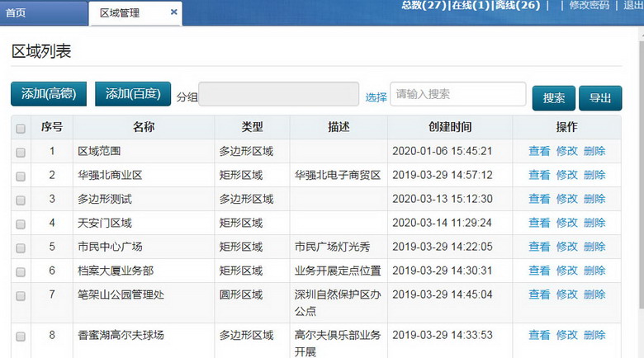Click the 添加(百度) button
The width and height of the screenshot is (644, 358).
[133, 94]
